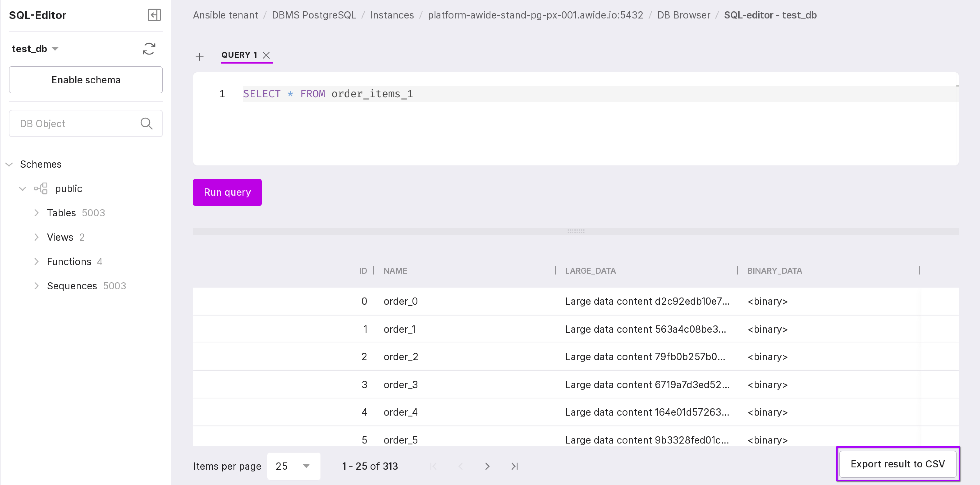Close the QUERY 1 tab
The image size is (980, 485).
[266, 55]
